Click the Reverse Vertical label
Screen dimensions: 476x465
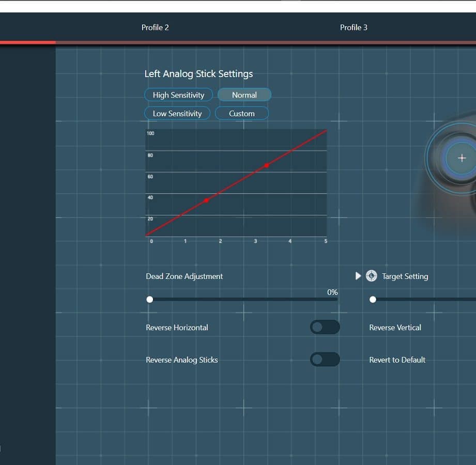click(x=395, y=328)
